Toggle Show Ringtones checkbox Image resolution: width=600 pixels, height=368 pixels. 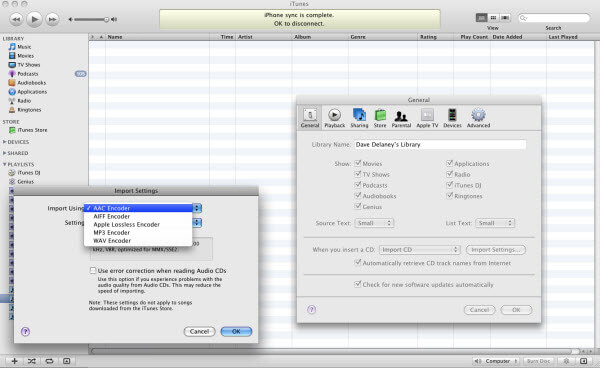pos(450,195)
